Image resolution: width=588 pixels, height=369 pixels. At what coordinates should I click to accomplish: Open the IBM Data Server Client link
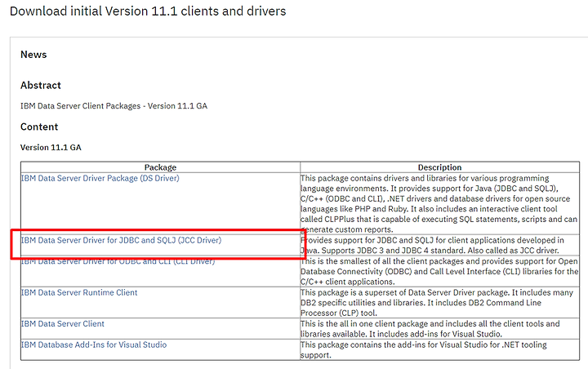click(x=63, y=323)
